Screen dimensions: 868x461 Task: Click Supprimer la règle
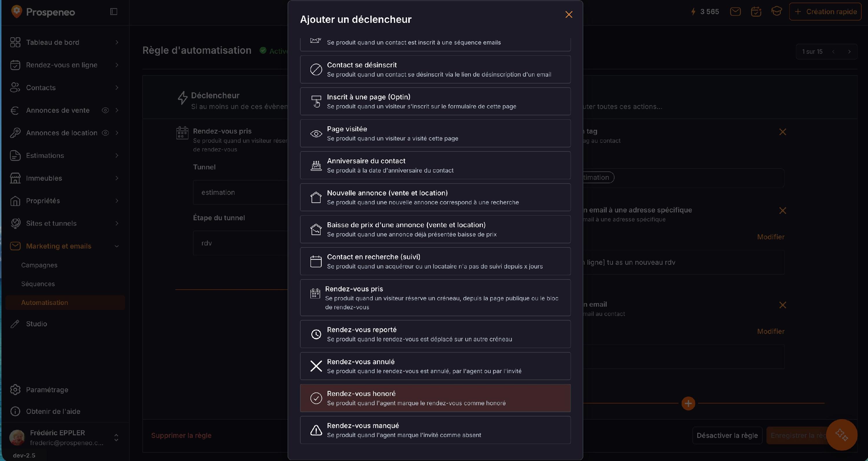(181, 436)
